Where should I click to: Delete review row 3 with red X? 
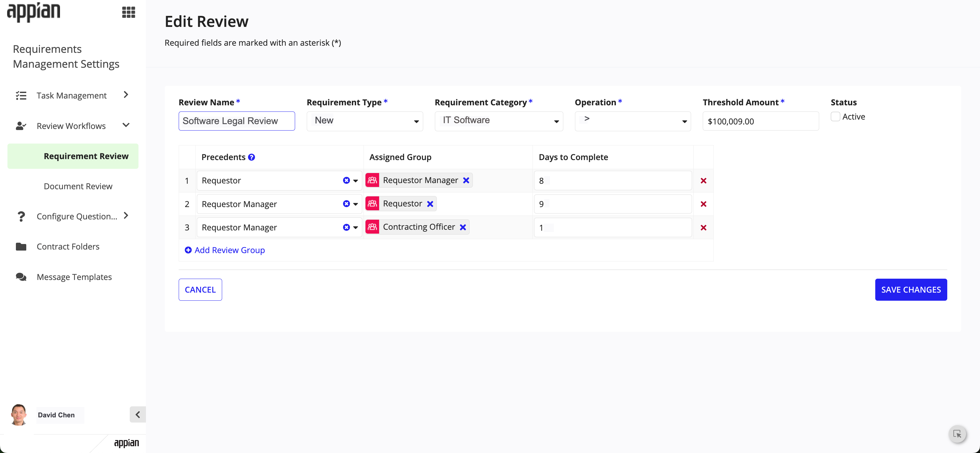(703, 228)
